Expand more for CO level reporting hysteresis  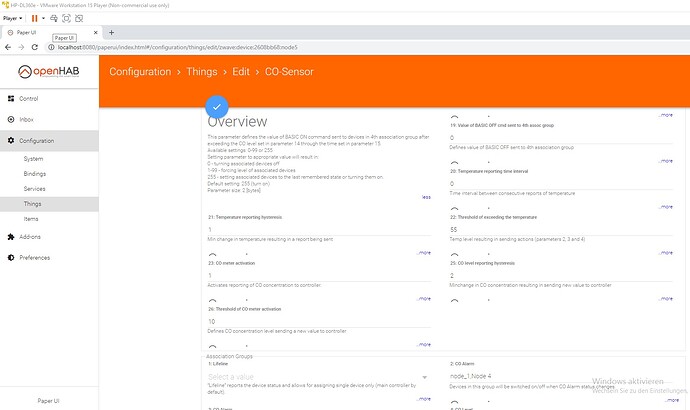pos(666,299)
